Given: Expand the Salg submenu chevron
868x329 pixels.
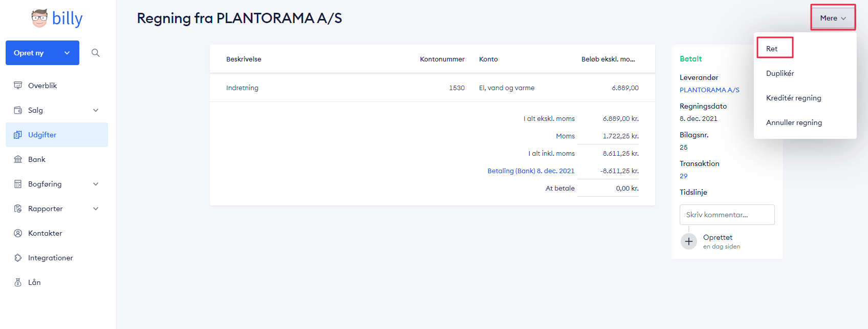Looking at the screenshot, I should point(96,110).
